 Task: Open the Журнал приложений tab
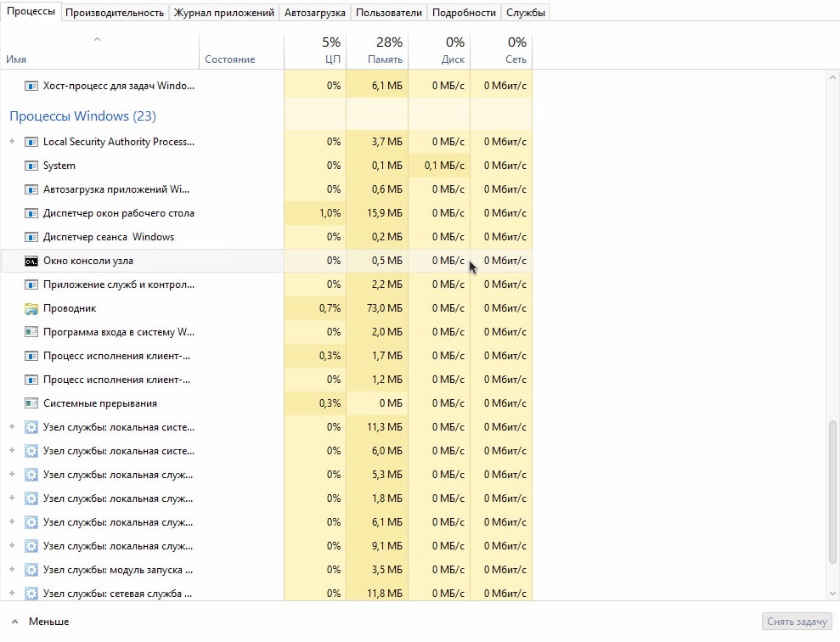(224, 13)
